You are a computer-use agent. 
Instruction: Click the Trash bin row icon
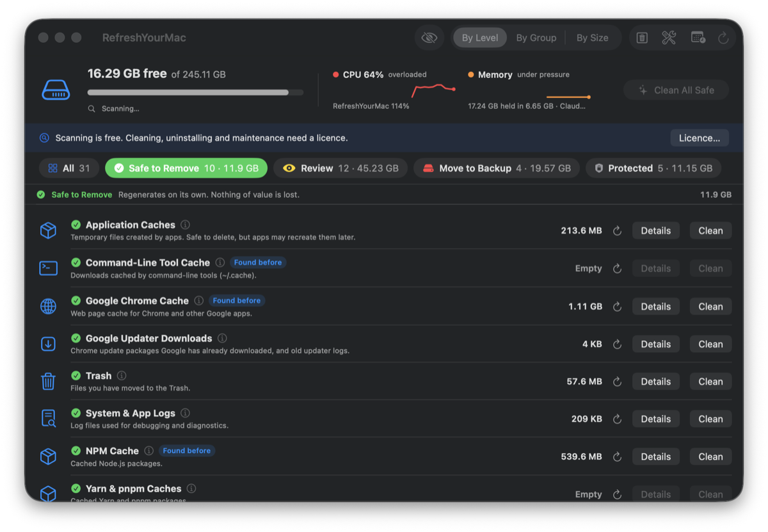point(48,382)
